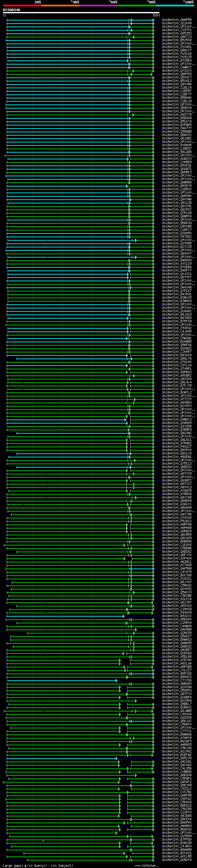Select hit UniRef100_C4WRX7
Viewport: 197px width, 868px height.
[177, 67]
